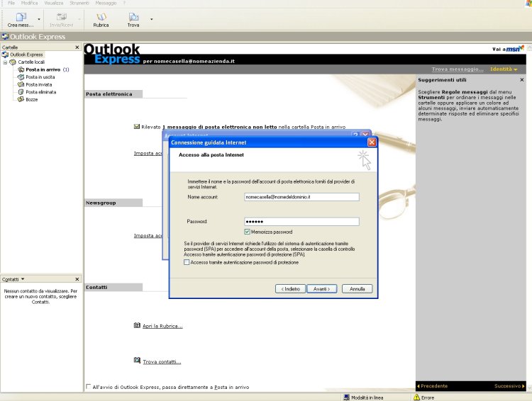Open the Contatti pane dropdown
The height and width of the screenshot is (401, 532).
[23, 279]
